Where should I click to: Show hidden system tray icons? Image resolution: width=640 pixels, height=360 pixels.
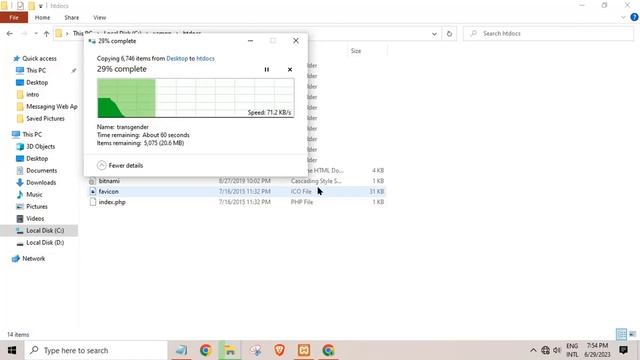(x=533, y=350)
